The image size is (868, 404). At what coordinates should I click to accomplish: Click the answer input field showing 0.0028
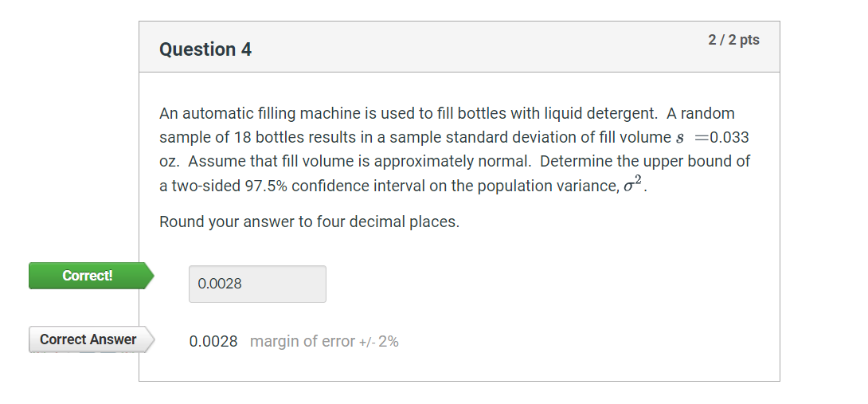(x=256, y=284)
